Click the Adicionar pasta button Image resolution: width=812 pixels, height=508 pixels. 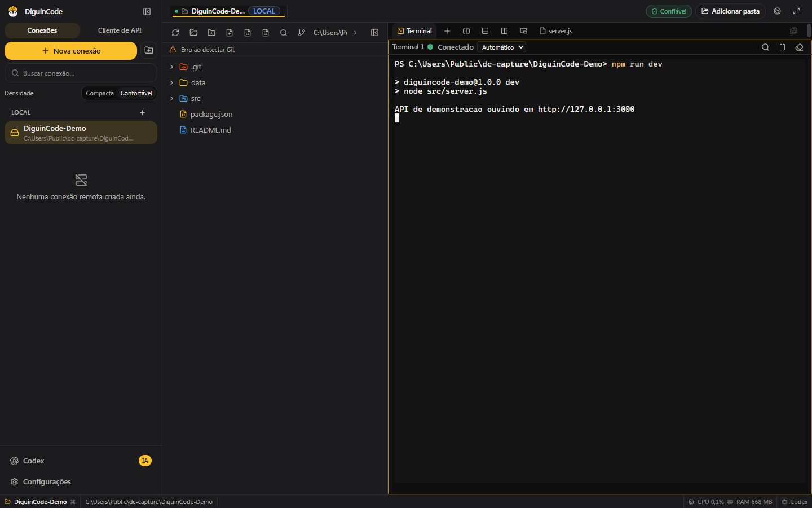(730, 11)
